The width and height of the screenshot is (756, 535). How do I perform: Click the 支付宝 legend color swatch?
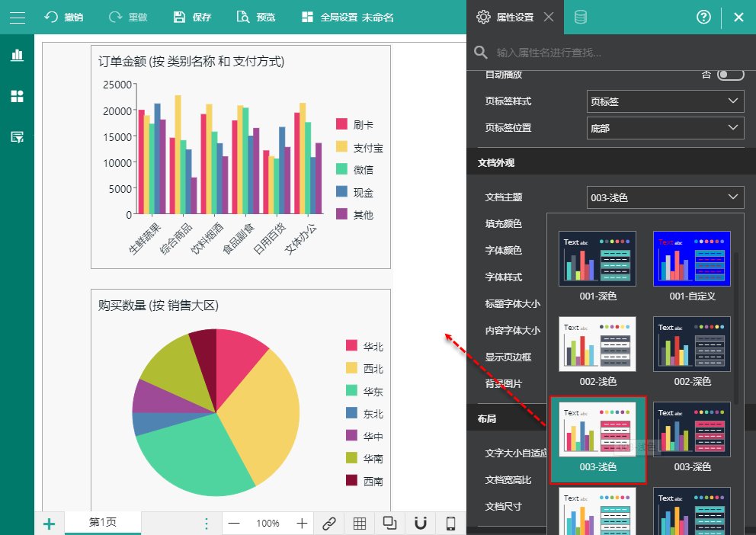pyautogui.click(x=342, y=146)
